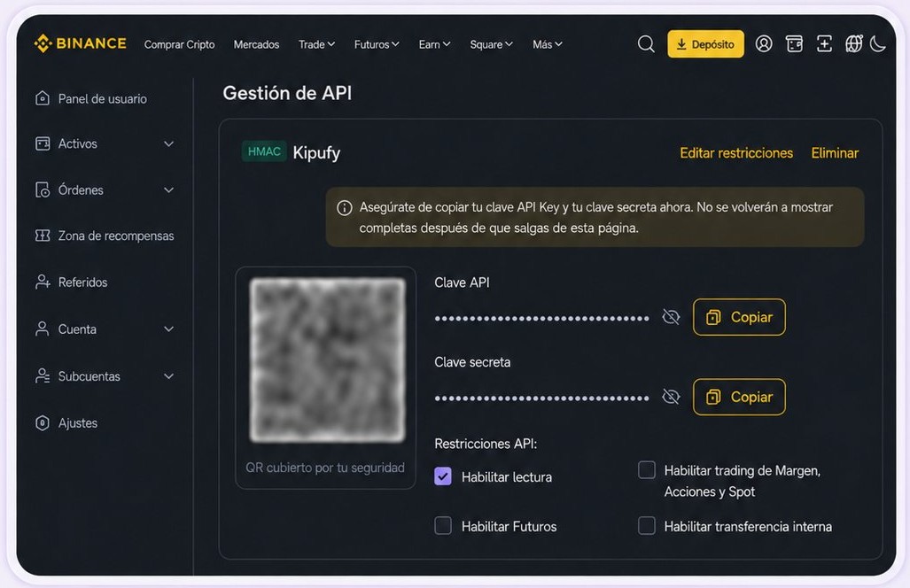Open the search magnifier icon

point(646,44)
